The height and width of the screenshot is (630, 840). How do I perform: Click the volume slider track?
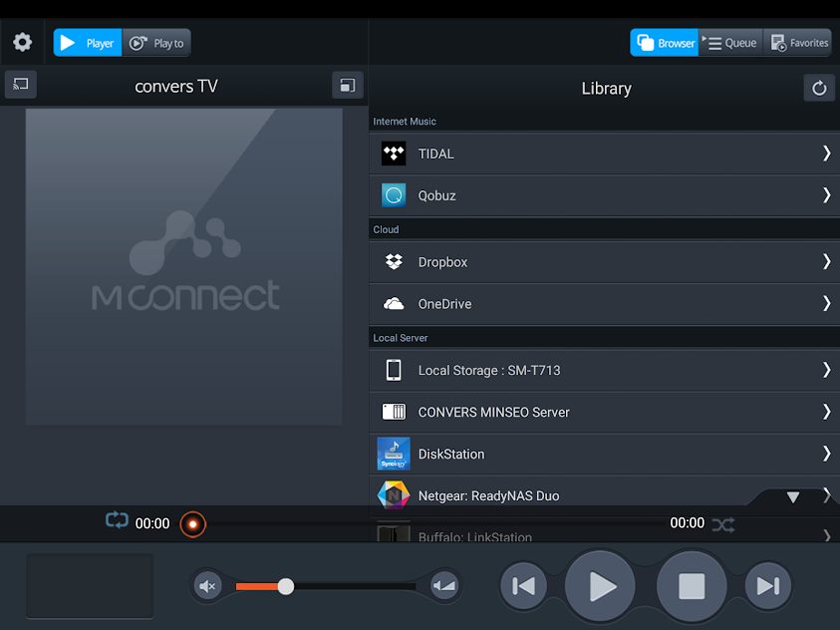pos(326,586)
